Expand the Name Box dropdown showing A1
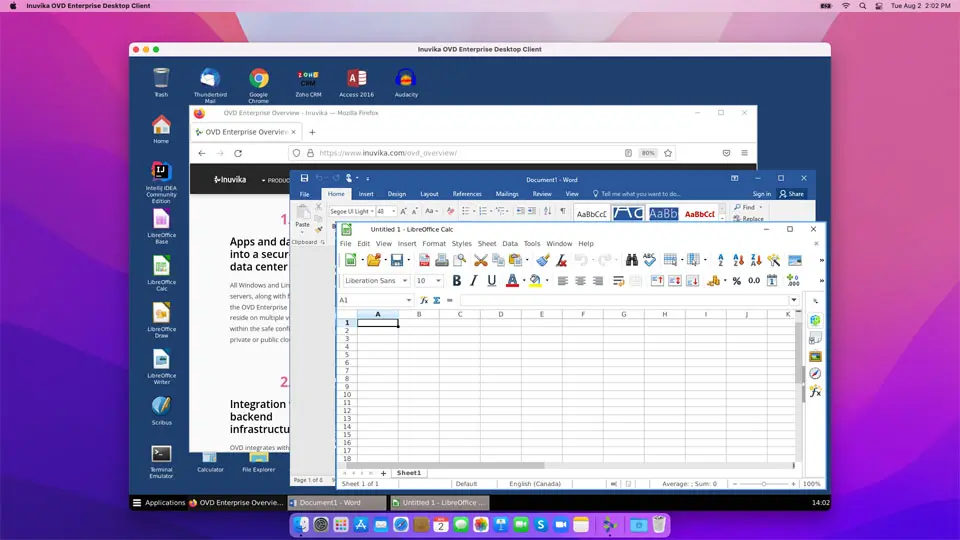This screenshot has height=540, width=960. (408, 300)
